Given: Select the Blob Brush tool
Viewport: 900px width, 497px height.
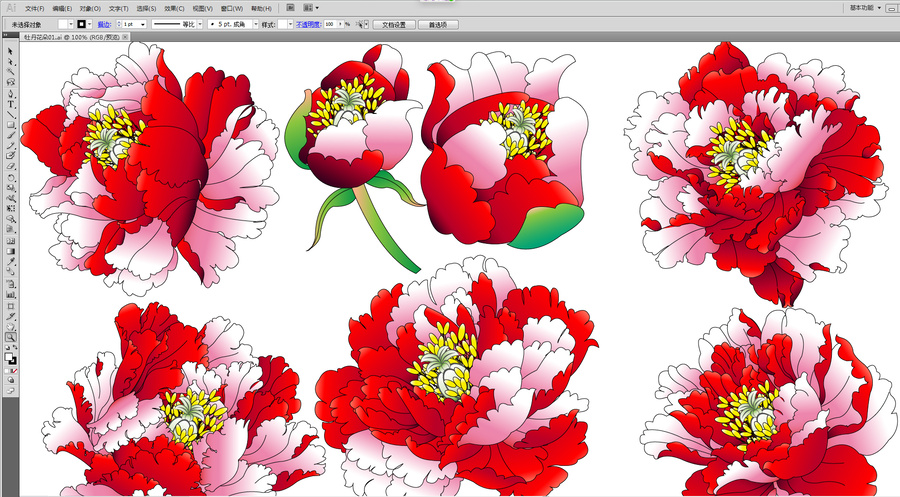Looking at the screenshot, I should pyautogui.click(x=10, y=156).
